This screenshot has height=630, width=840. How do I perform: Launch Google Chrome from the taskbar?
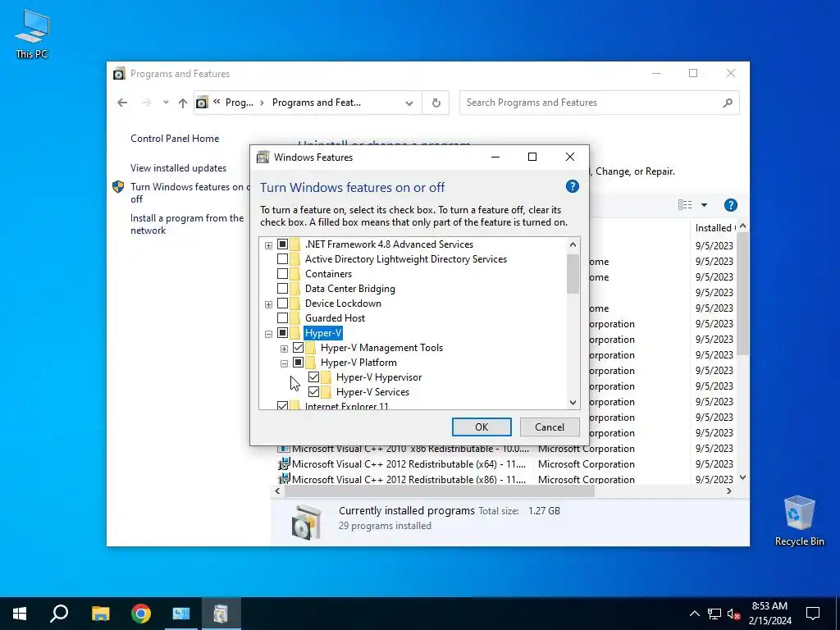[141, 614]
